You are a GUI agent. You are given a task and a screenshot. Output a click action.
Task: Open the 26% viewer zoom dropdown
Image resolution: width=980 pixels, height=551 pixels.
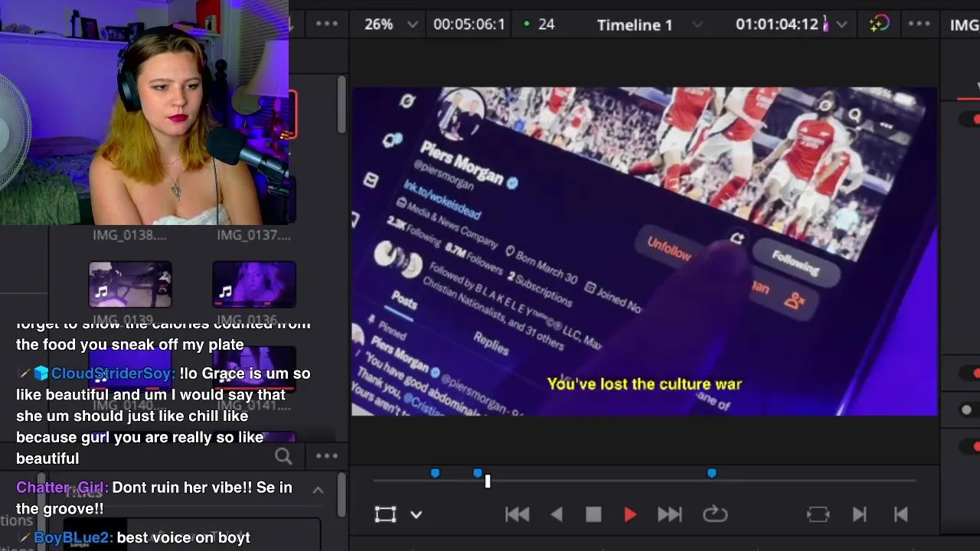(391, 24)
